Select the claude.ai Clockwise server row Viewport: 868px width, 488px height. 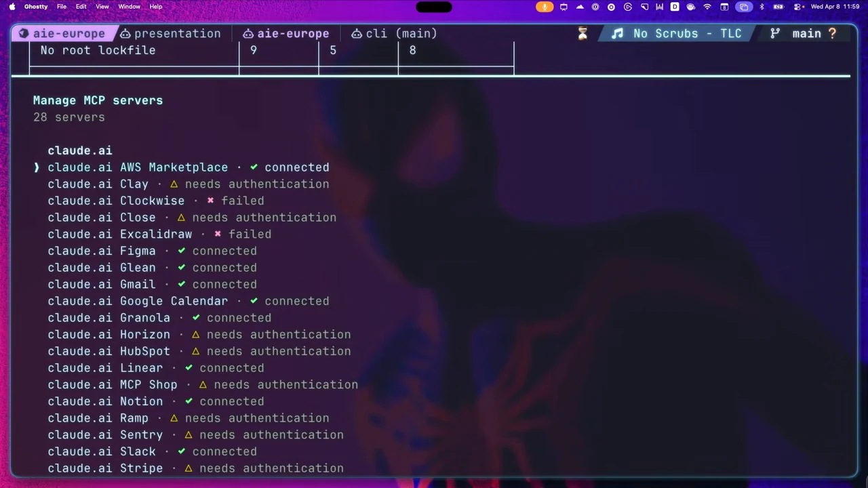(156, 201)
